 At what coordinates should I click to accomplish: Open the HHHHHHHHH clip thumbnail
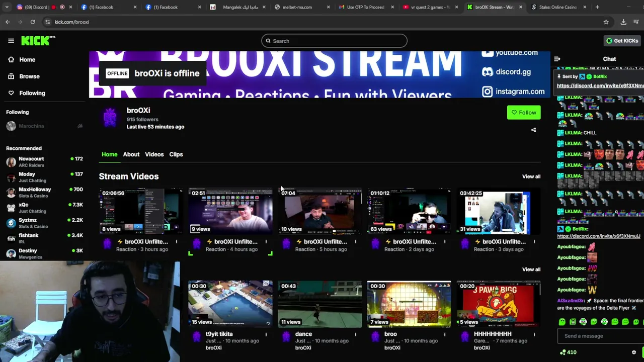pyautogui.click(x=499, y=304)
